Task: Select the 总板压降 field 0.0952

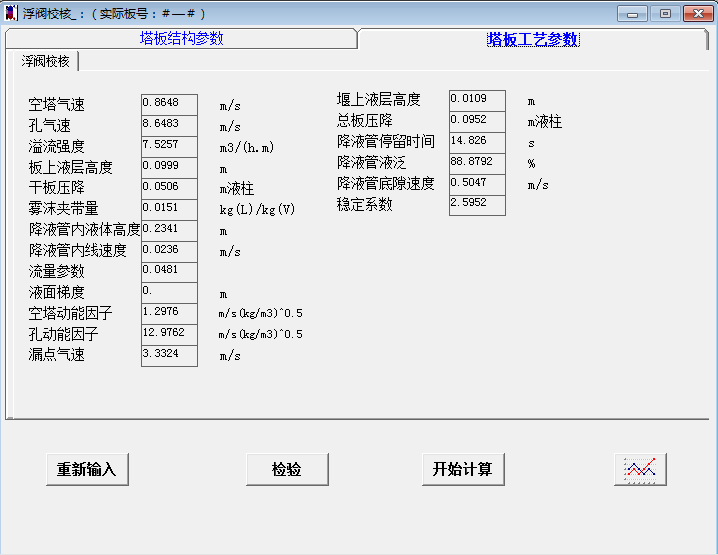Action: [x=477, y=121]
